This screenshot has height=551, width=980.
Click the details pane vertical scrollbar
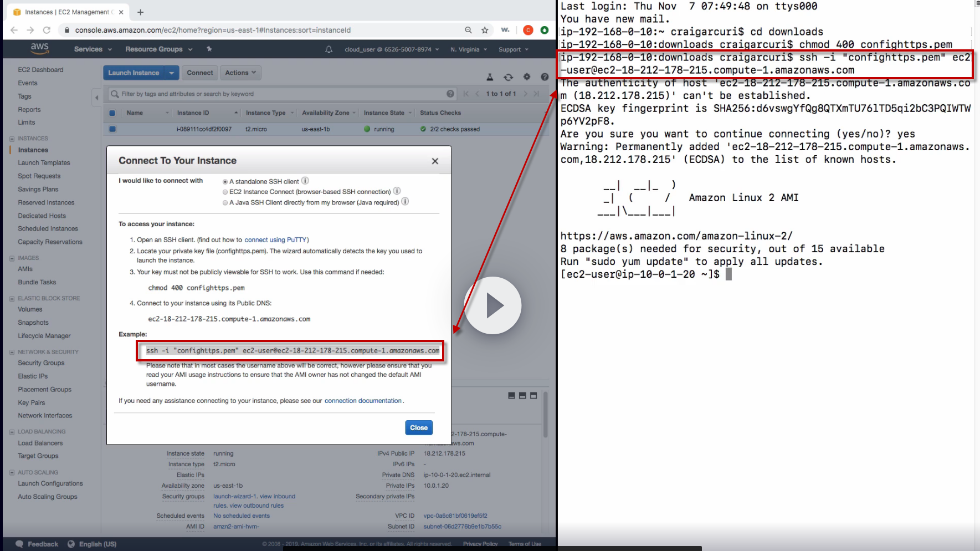(546, 415)
